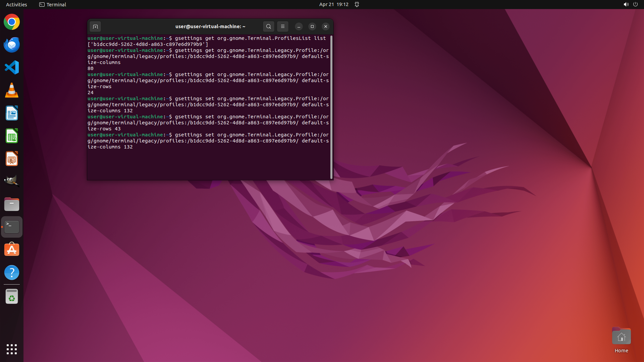The height and width of the screenshot is (362, 644).
Task: Launch GIMP image editor
Action: click(x=12, y=181)
